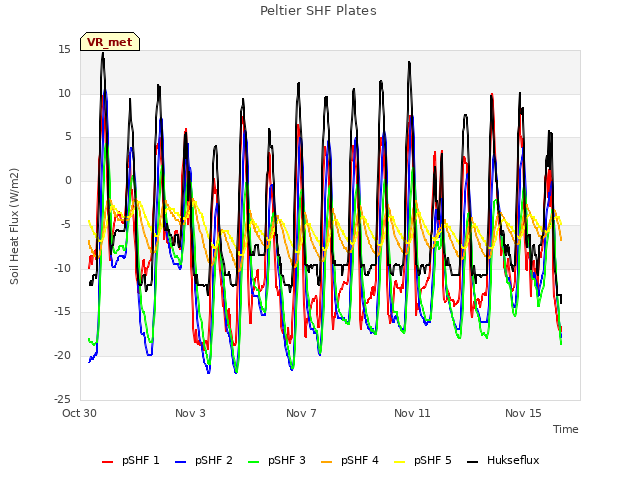Image resolution: width=640 pixels, height=480 pixels.
Task: Click the pSHF 2 legend label
Action: tap(213, 460)
